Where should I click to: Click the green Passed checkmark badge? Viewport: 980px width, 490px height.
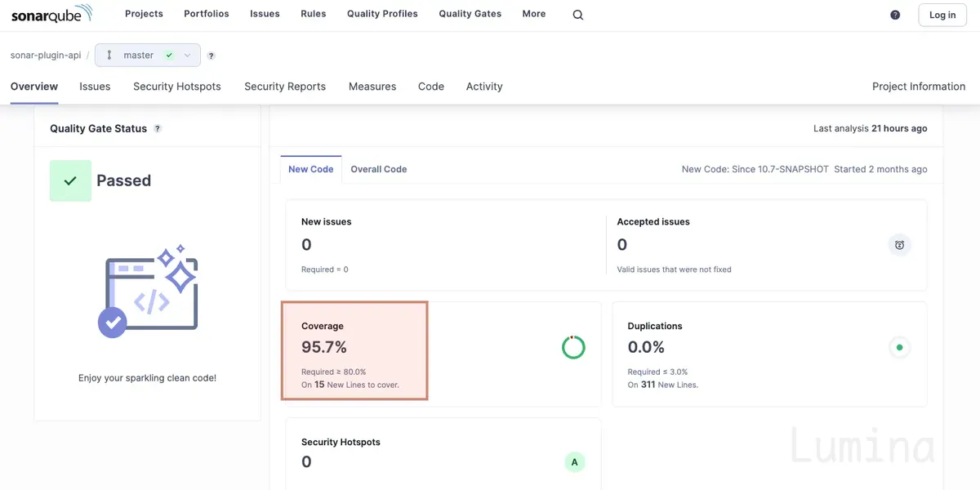tap(70, 180)
